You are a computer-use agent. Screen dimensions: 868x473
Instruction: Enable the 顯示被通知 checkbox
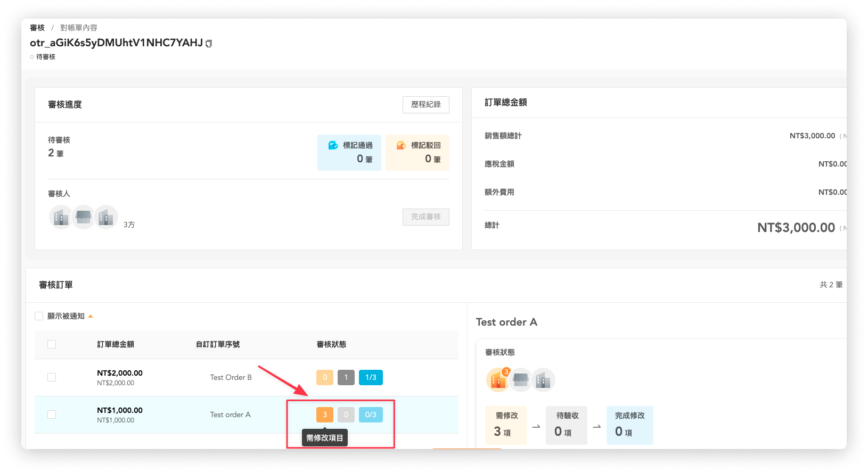pos(39,316)
